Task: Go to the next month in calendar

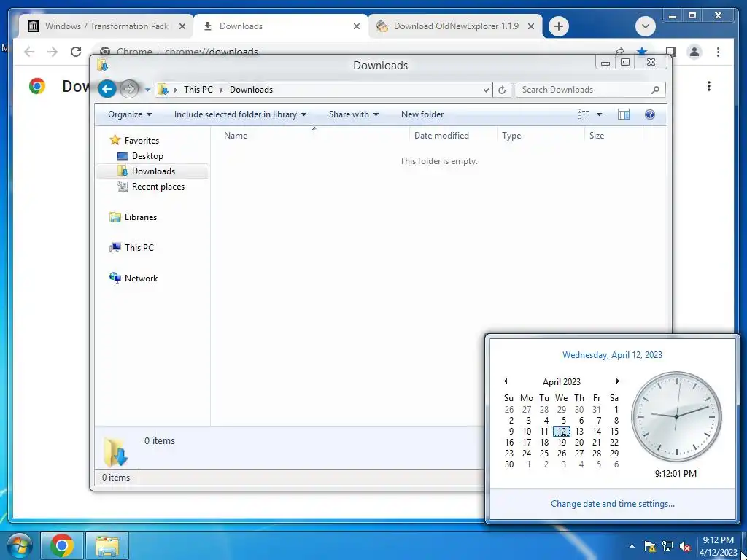Action: point(617,381)
